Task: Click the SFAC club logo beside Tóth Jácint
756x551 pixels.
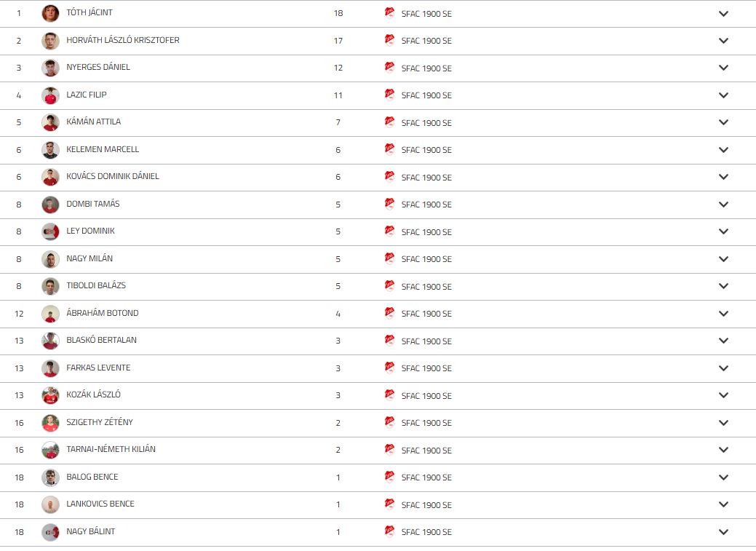Action: tap(389, 13)
